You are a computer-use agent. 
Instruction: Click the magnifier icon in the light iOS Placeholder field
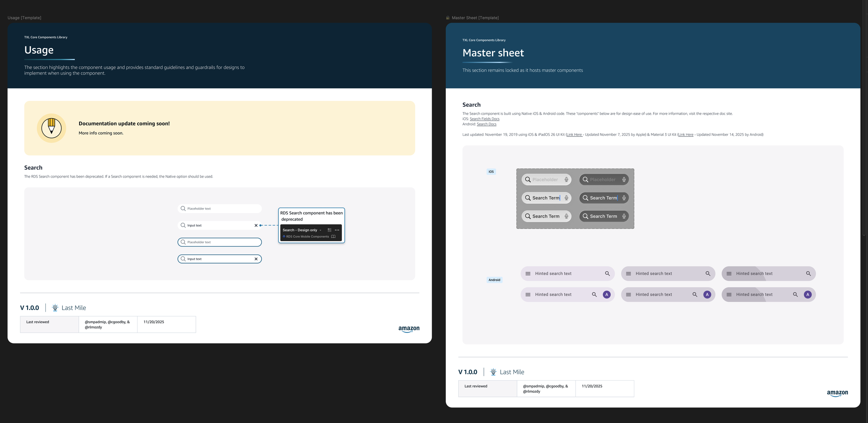(x=528, y=180)
